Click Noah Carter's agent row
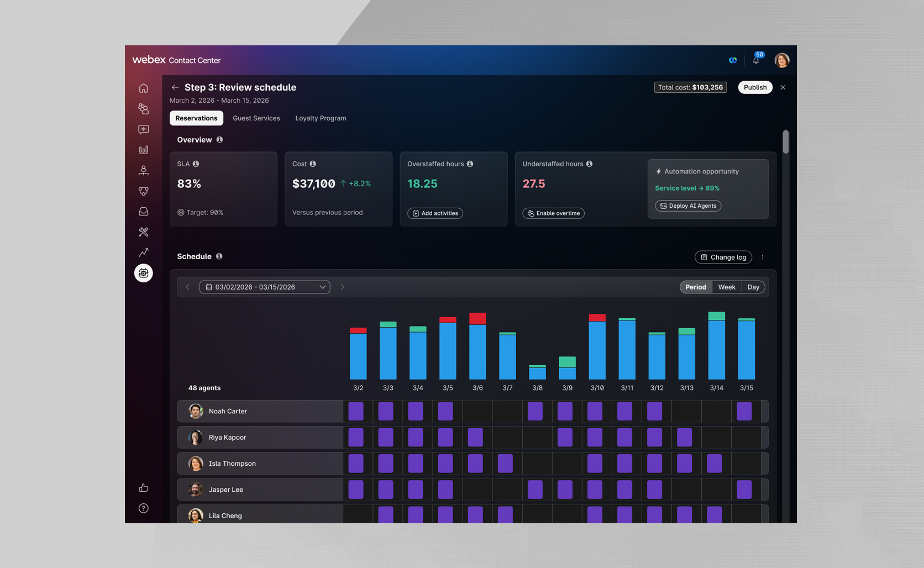Viewport: 924px width, 568px height. (260, 411)
